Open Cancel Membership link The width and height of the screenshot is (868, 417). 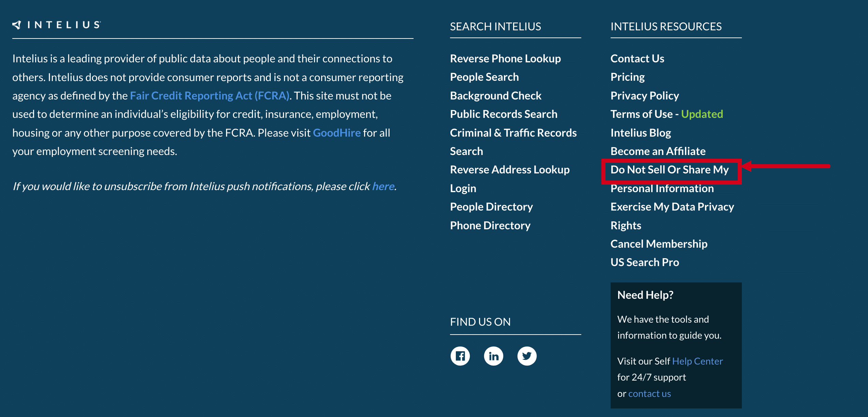[x=659, y=244]
